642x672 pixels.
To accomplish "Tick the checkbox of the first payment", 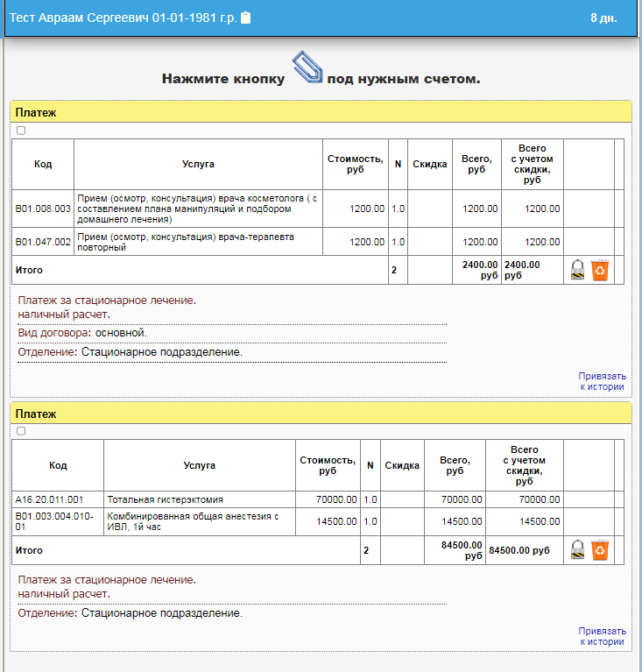I will pyautogui.click(x=21, y=131).
